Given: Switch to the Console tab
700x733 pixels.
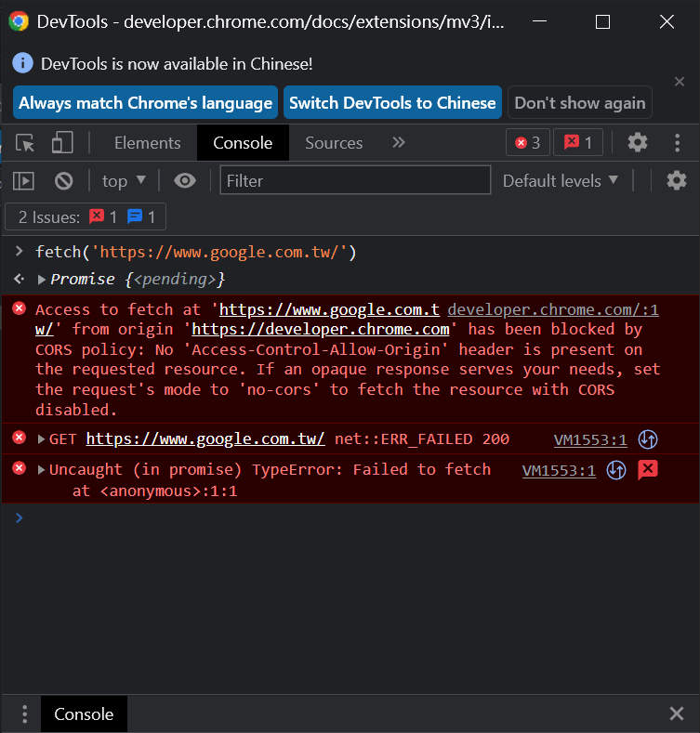Looking at the screenshot, I should 243,142.
